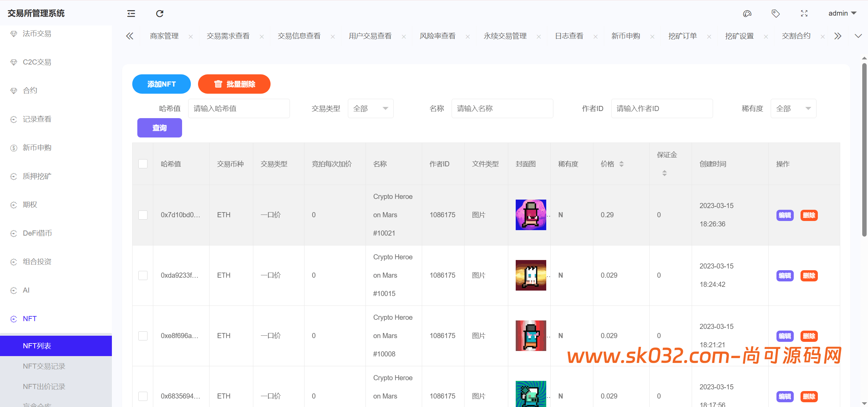Click the DeFi借币 sidebar icon
868x407 pixels.
pos(14,233)
